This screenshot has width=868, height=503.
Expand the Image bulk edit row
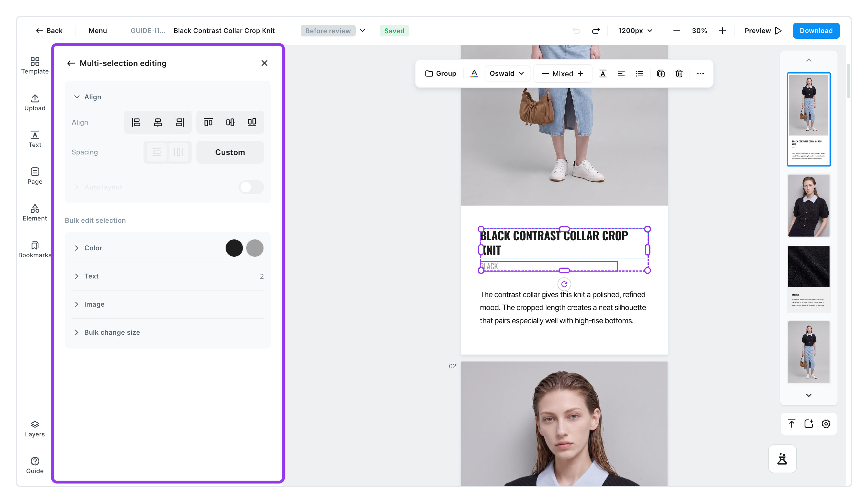pos(168,304)
